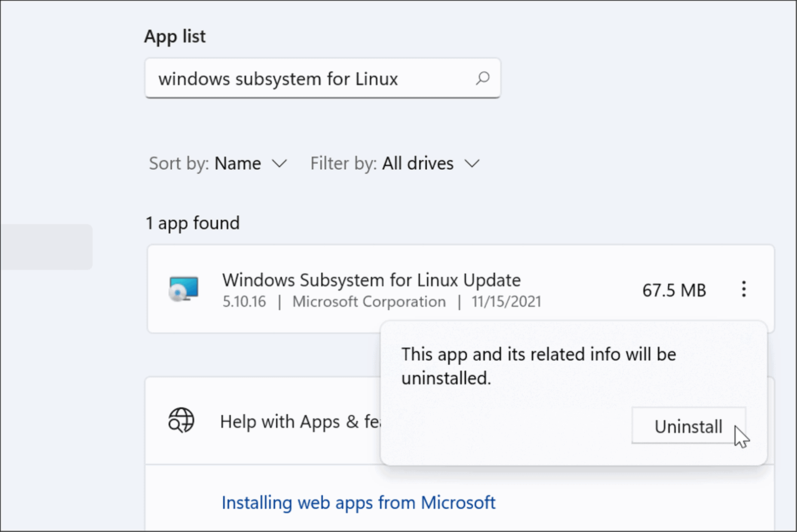Select the Windows Subsystem for Linux Update title
Screen dimensions: 797x532
pyautogui.click(x=371, y=280)
